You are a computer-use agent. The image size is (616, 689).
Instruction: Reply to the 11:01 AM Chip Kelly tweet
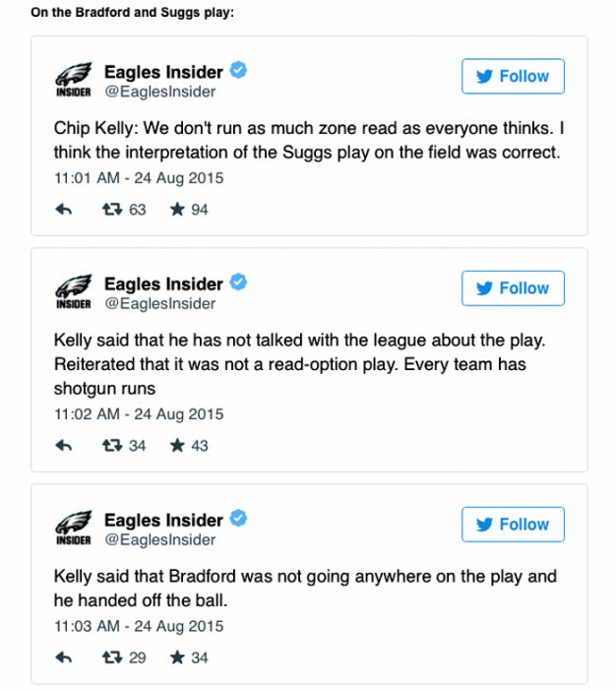[x=64, y=210]
